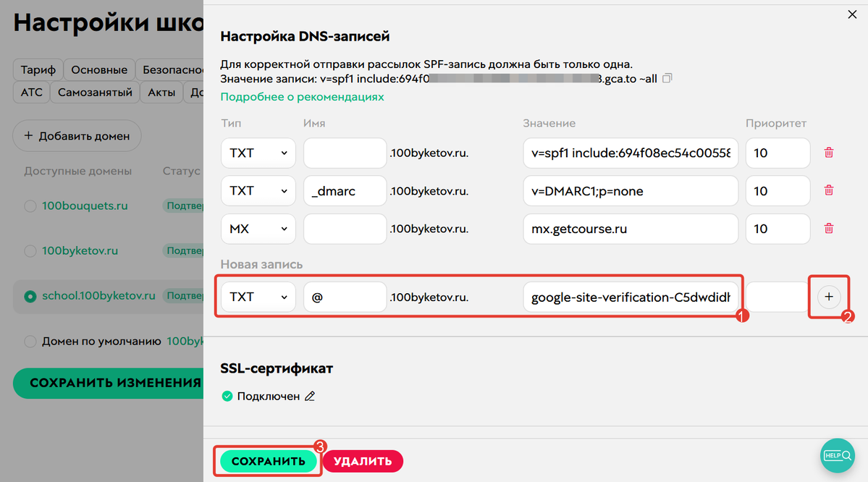Click the Доступные домены column header
The width and height of the screenshot is (868, 482).
[x=77, y=171]
